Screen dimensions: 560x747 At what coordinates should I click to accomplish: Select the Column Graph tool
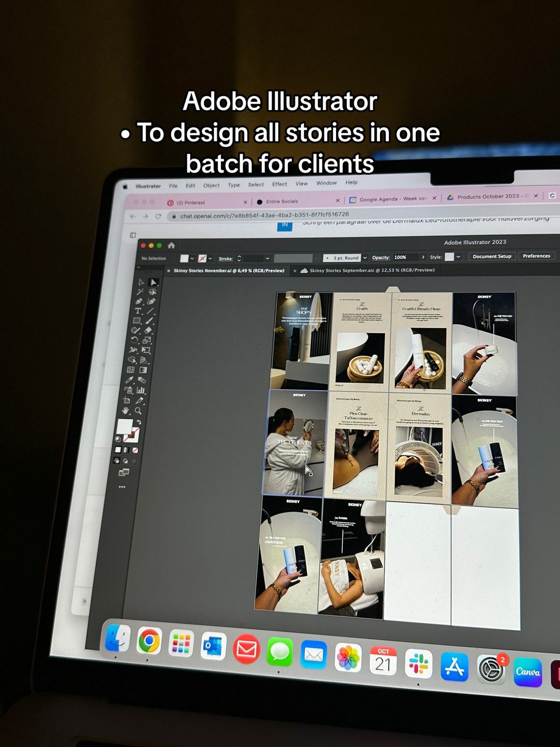point(141,390)
